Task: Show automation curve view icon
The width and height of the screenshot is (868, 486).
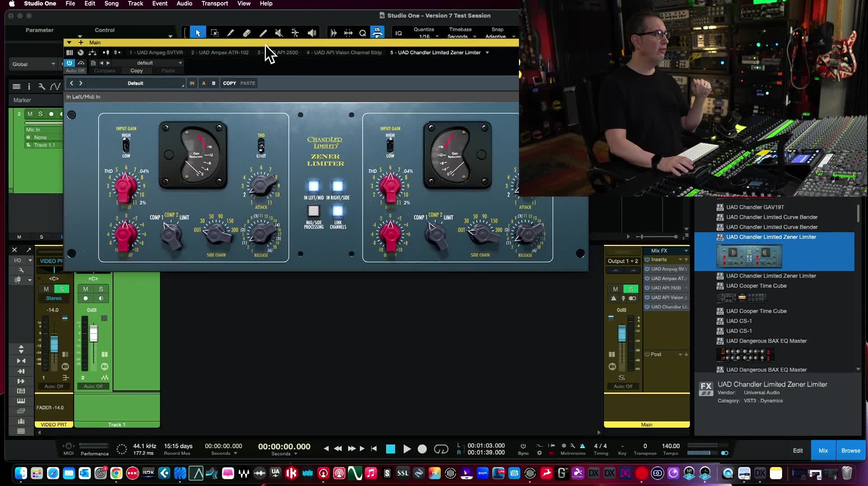Action: 55,86
